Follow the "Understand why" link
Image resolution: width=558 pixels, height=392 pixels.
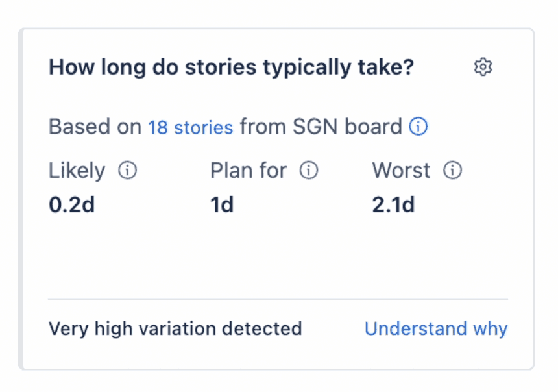point(435,328)
